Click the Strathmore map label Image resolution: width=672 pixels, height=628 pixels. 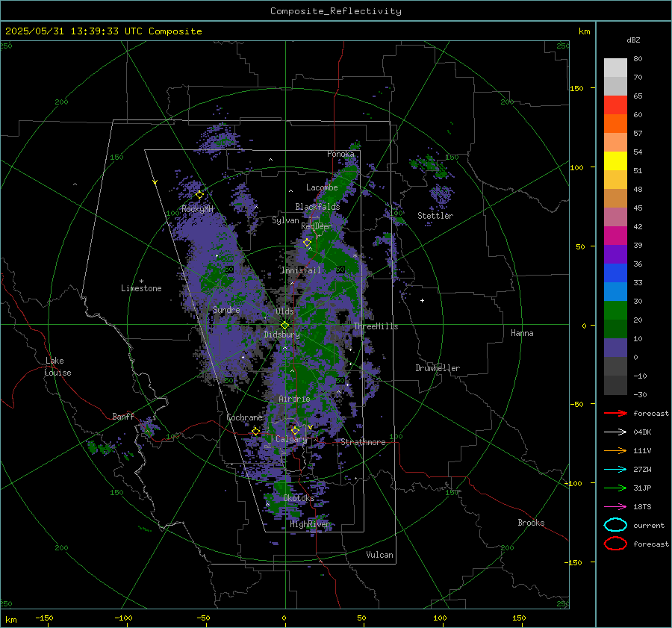click(363, 442)
